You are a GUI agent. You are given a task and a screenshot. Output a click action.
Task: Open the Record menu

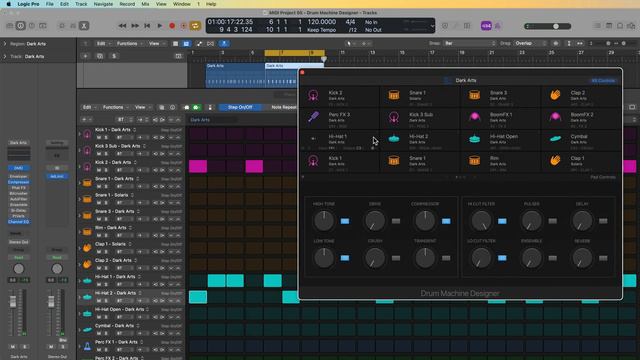127,4
